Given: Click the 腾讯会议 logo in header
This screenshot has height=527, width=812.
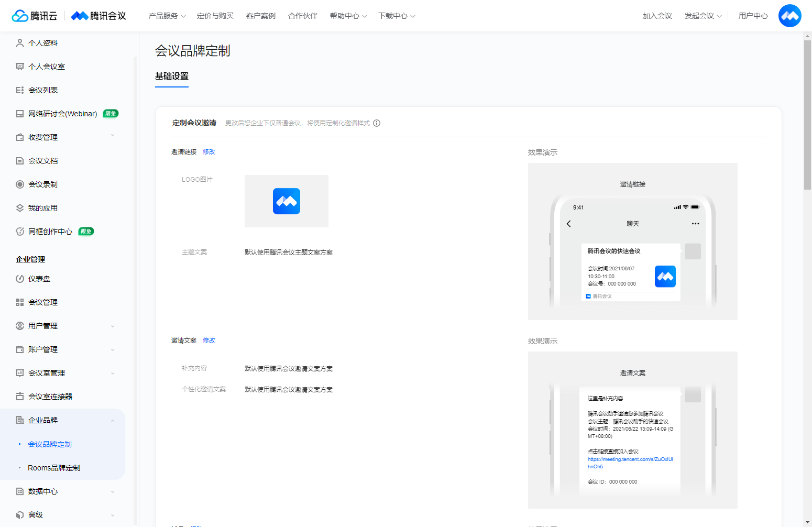Looking at the screenshot, I should click(98, 16).
